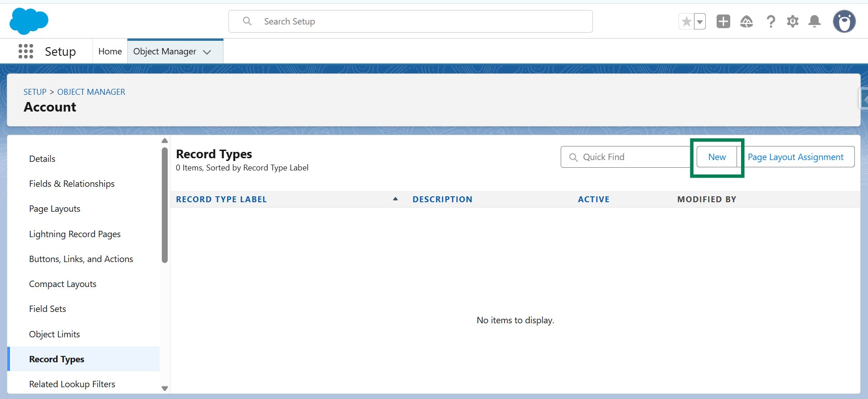The height and width of the screenshot is (399, 868).
Task: Sort by Description column header
Action: pyautogui.click(x=442, y=199)
